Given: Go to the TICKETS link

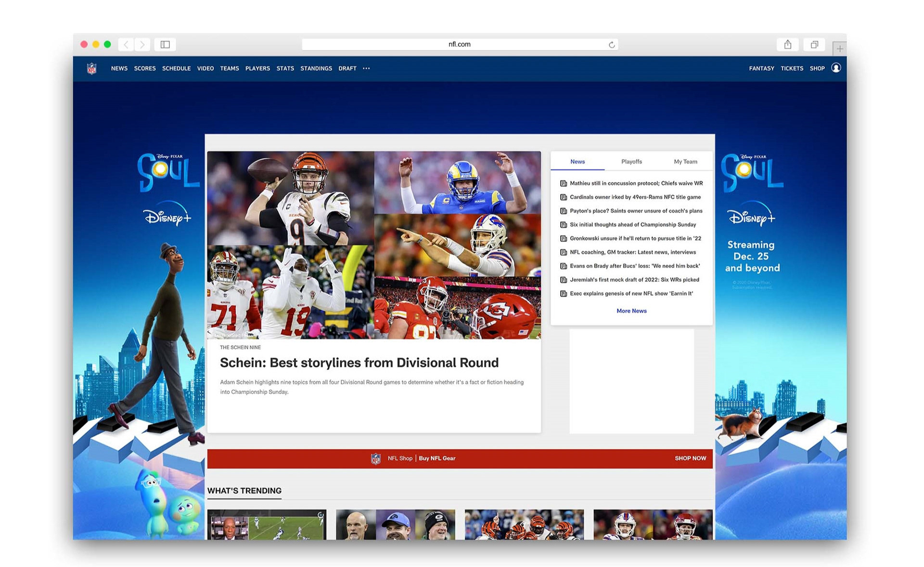Looking at the screenshot, I should click(792, 68).
